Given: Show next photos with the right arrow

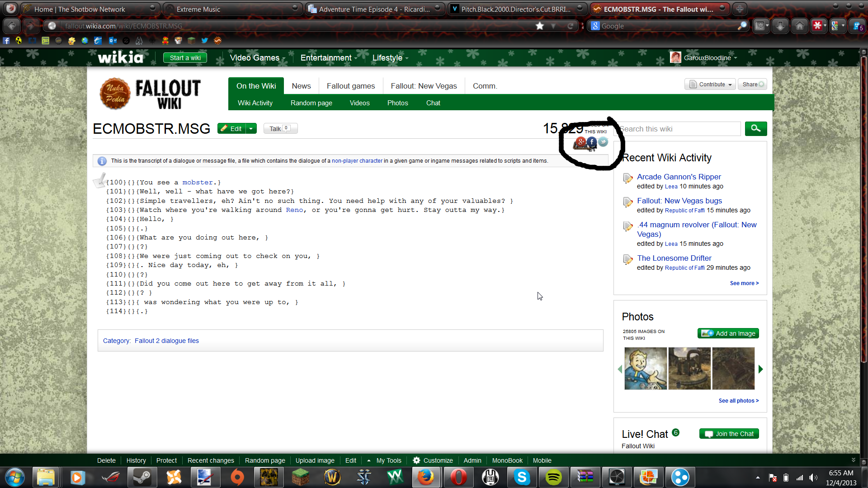Looking at the screenshot, I should click(x=760, y=369).
